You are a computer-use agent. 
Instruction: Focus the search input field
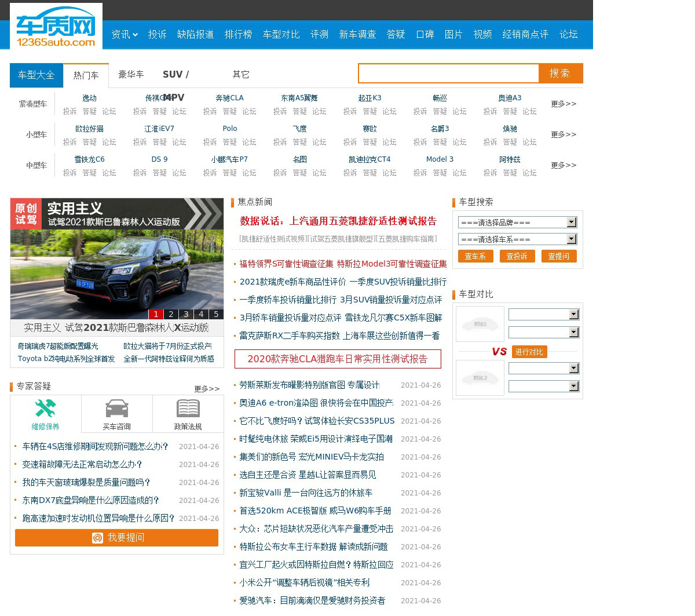pyautogui.click(x=448, y=74)
